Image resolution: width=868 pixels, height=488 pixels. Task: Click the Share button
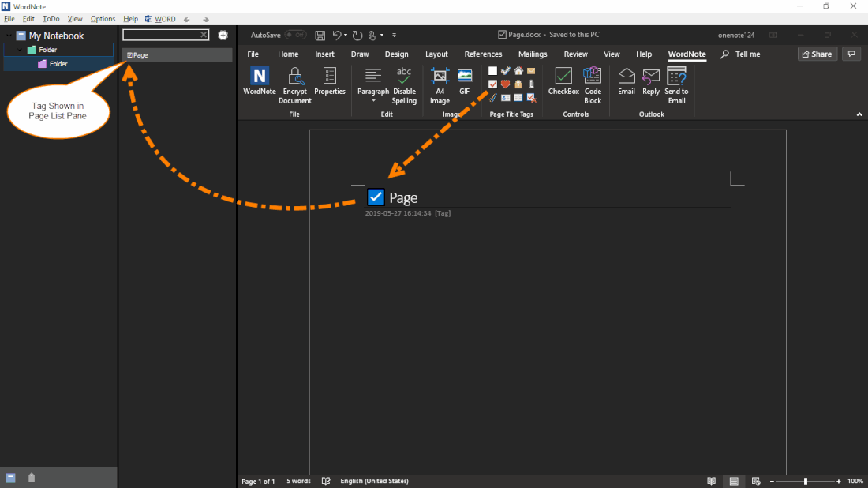coord(817,54)
